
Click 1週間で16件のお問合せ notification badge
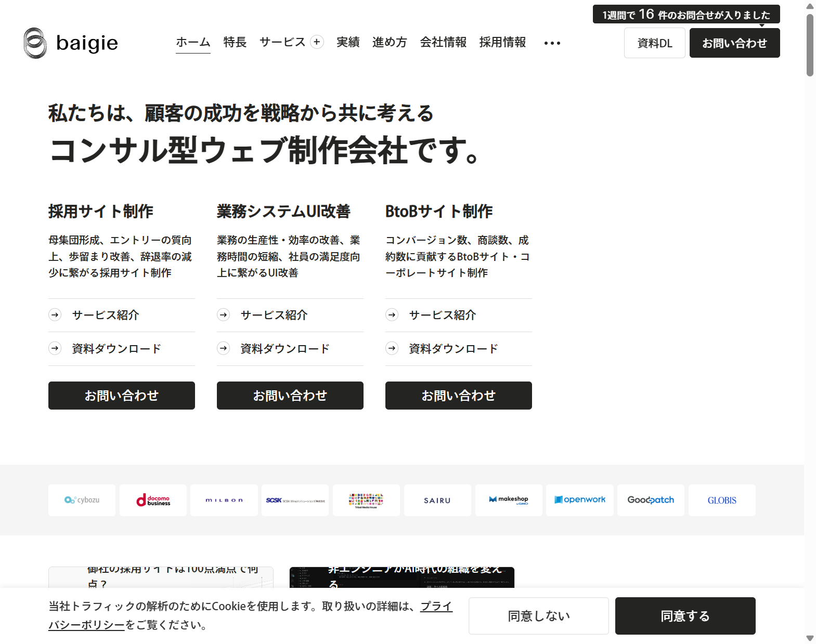(686, 15)
